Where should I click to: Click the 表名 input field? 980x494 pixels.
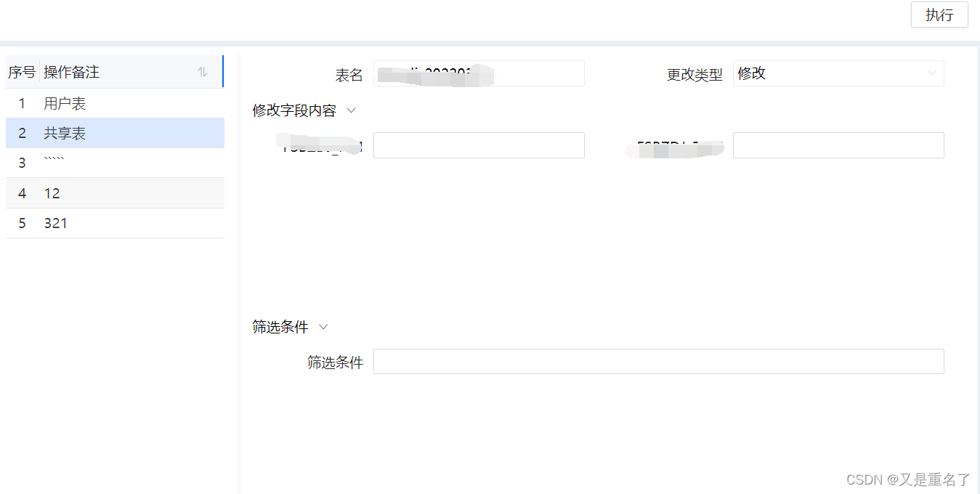(479, 73)
